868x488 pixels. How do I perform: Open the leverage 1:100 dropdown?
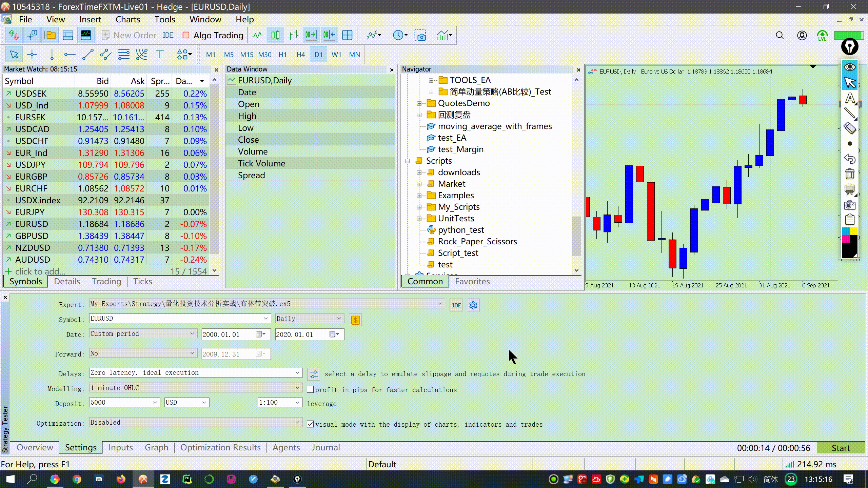280,403
